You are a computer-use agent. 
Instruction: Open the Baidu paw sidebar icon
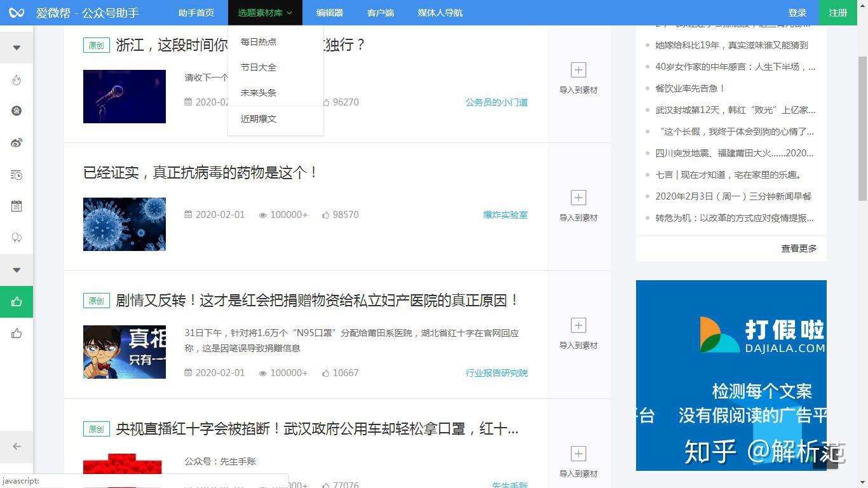tap(17, 111)
